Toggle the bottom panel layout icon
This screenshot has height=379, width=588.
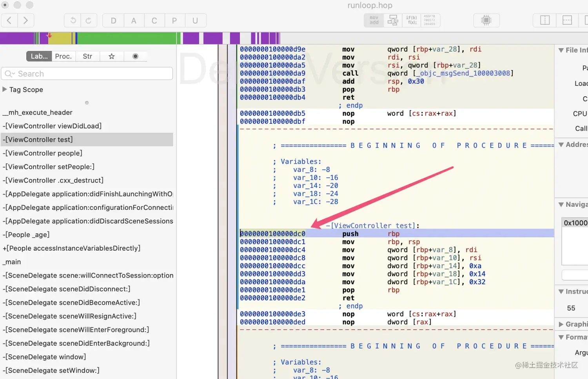pos(567,20)
